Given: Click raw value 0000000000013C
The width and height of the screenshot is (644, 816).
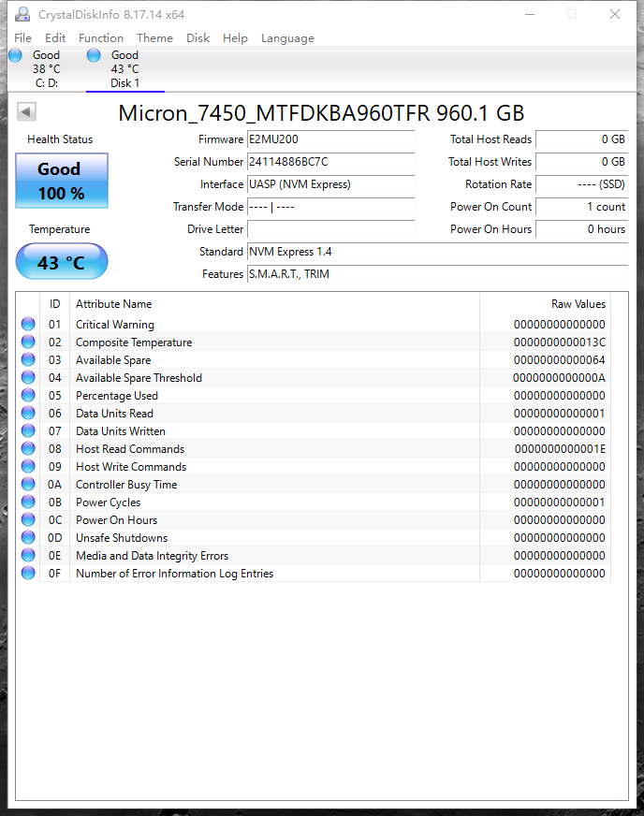Looking at the screenshot, I should [559, 342].
